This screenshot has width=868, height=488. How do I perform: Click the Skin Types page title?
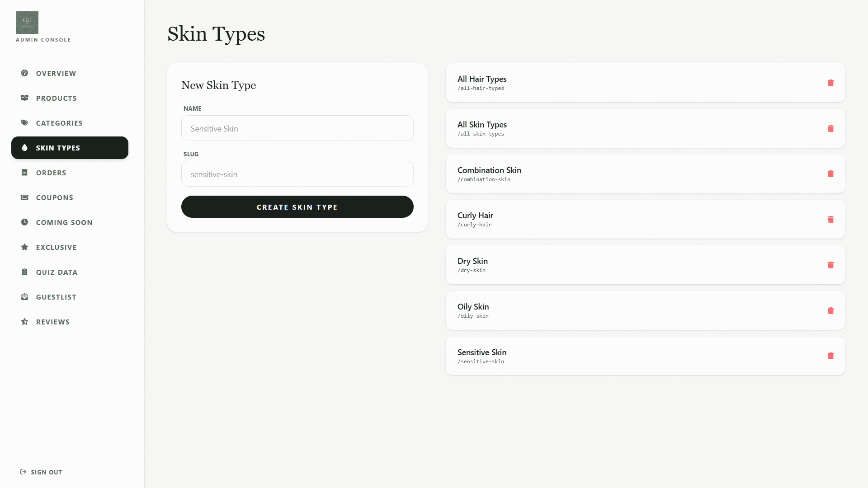click(216, 34)
